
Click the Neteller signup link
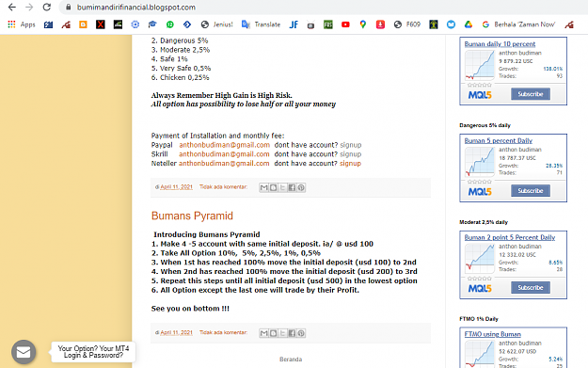pyautogui.click(x=350, y=164)
